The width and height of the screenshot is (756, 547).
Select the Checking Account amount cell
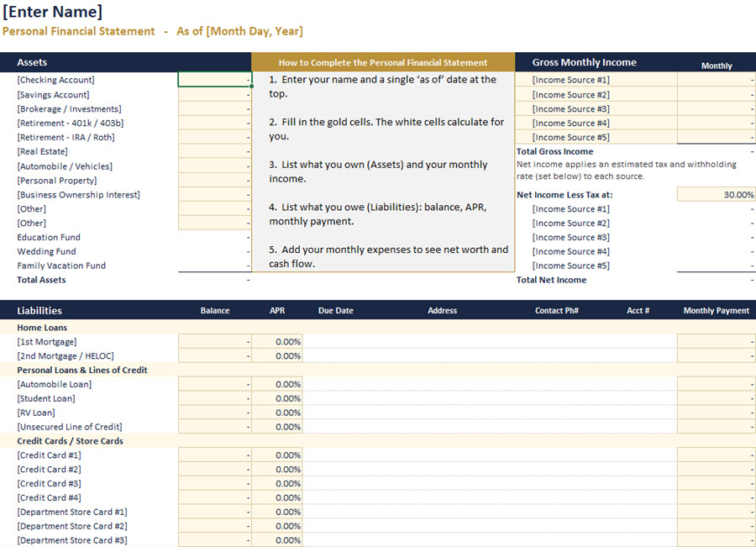point(214,80)
